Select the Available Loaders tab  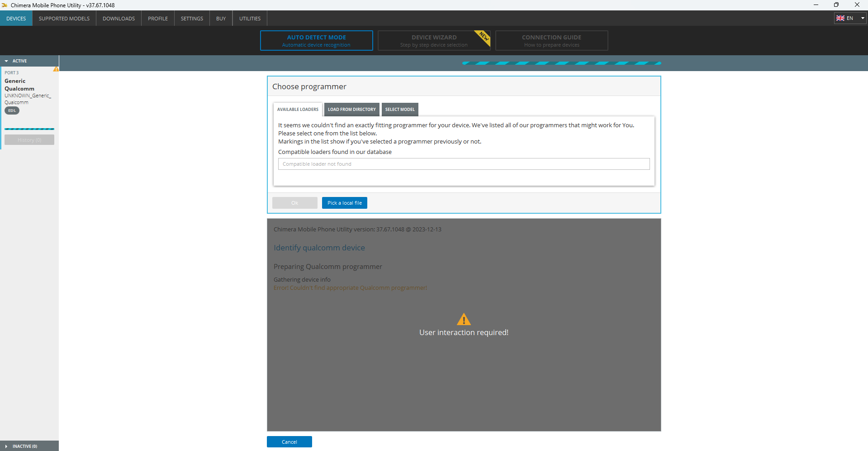(298, 110)
